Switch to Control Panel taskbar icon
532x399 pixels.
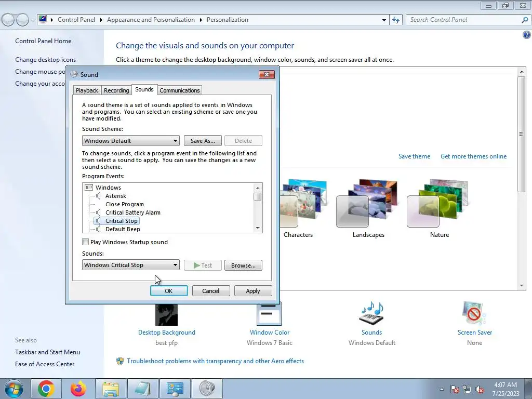175,389
